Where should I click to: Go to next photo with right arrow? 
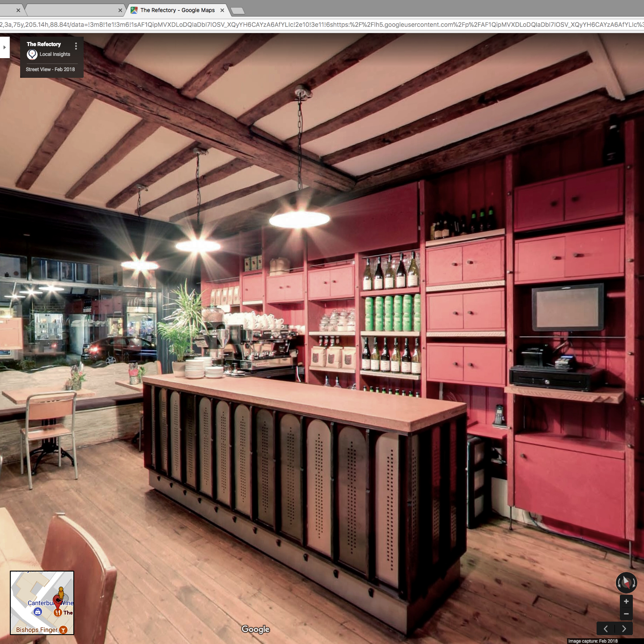pos(624,628)
